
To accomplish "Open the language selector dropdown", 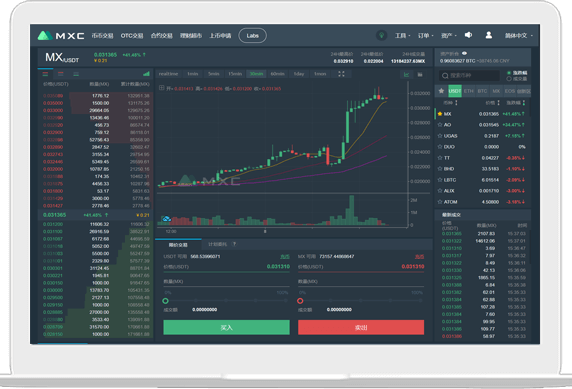I will click(x=519, y=35).
